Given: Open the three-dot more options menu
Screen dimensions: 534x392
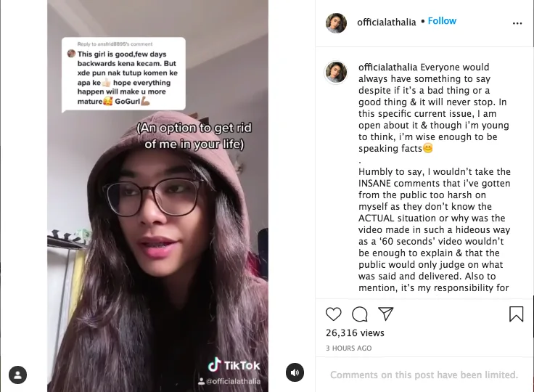Looking at the screenshot, I should point(517,23).
